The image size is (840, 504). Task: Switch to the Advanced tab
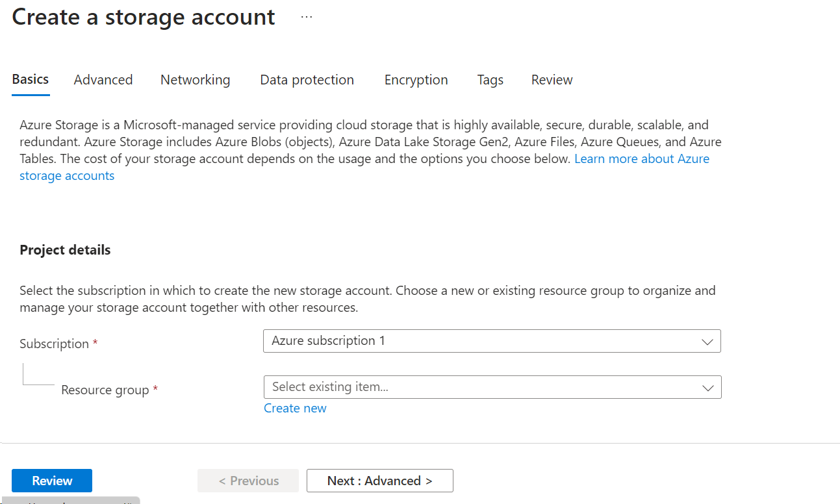pos(103,80)
